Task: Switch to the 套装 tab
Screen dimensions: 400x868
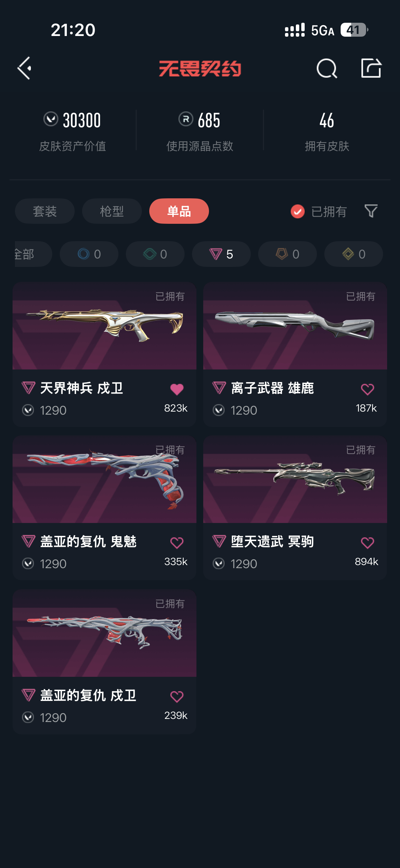Action: click(45, 211)
